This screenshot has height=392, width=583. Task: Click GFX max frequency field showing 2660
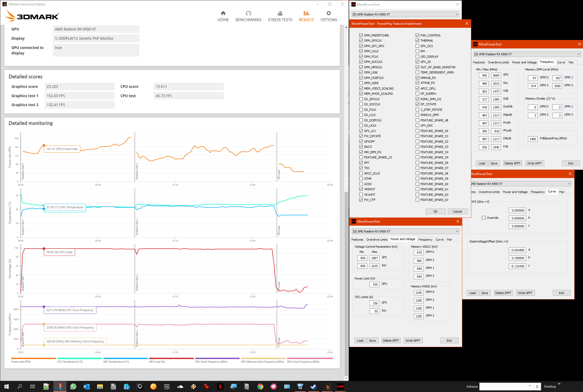(496, 75)
